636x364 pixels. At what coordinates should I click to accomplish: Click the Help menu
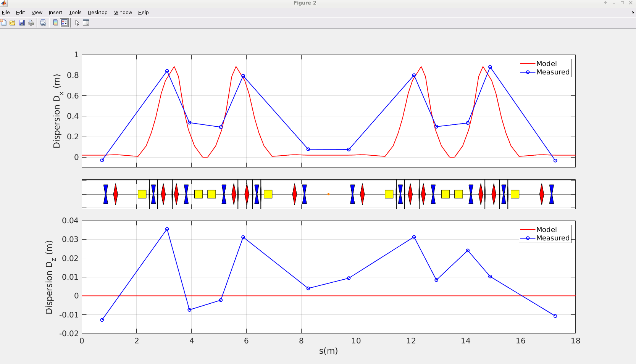pos(143,13)
